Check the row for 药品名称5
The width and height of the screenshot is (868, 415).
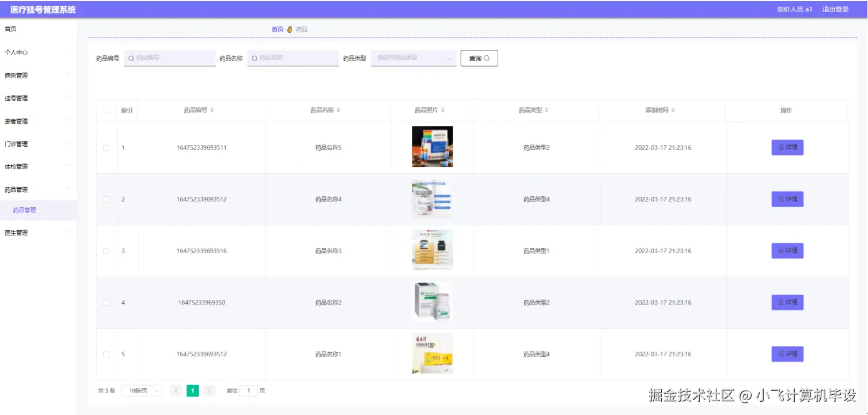106,148
